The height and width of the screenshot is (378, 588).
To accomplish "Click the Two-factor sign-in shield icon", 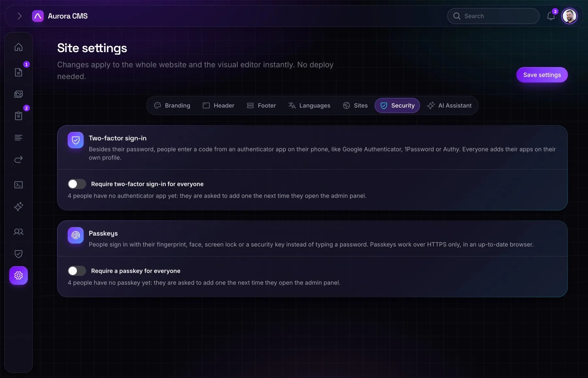I will (75, 140).
